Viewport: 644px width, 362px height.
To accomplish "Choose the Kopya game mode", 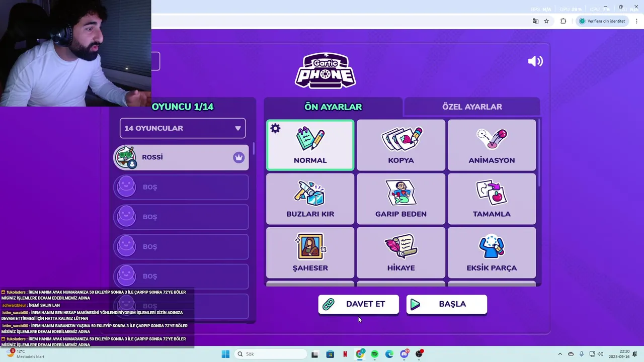I will [x=401, y=145].
